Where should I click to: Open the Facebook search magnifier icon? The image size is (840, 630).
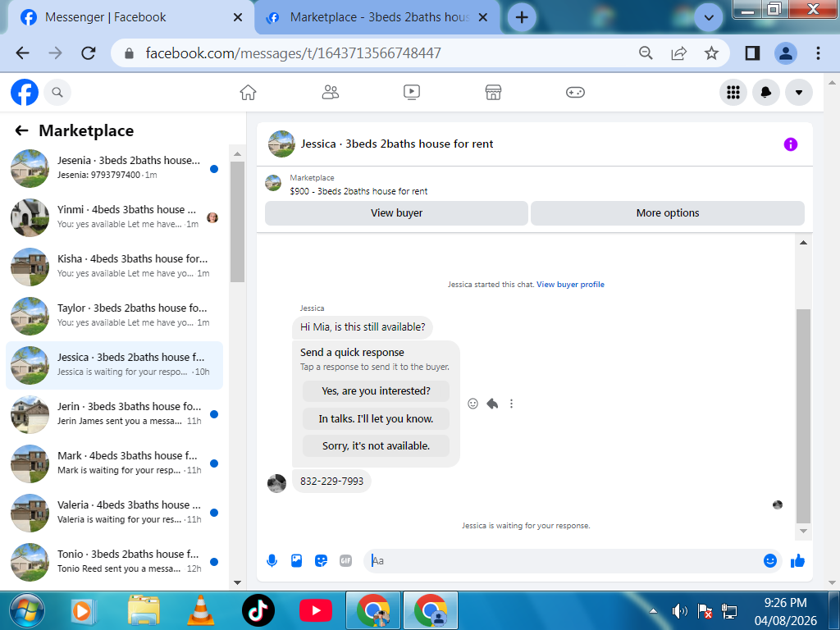[57, 92]
